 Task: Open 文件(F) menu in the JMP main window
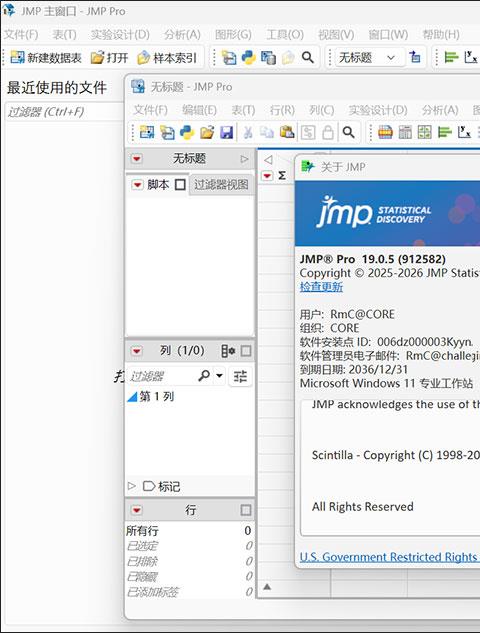click(x=21, y=35)
